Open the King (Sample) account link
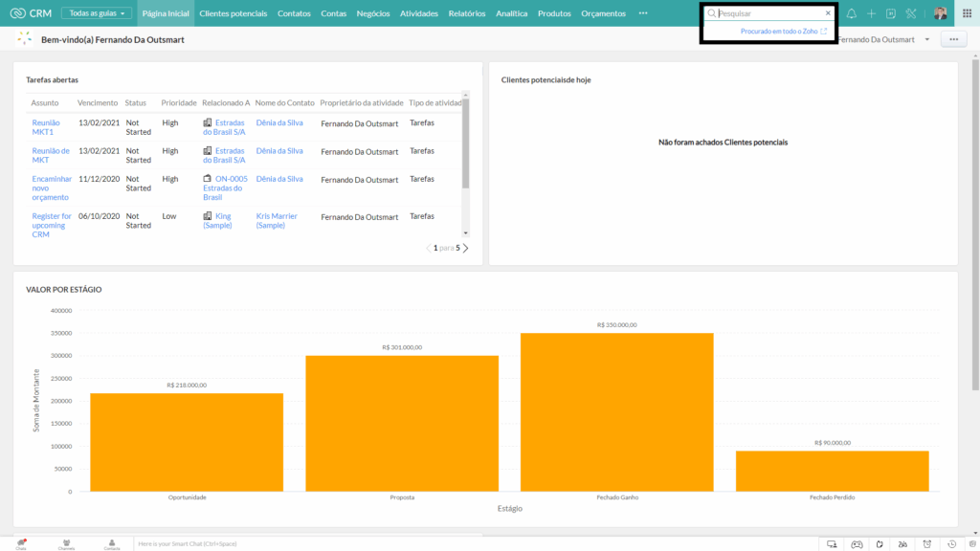The width and height of the screenshot is (980, 551). pyautogui.click(x=217, y=221)
